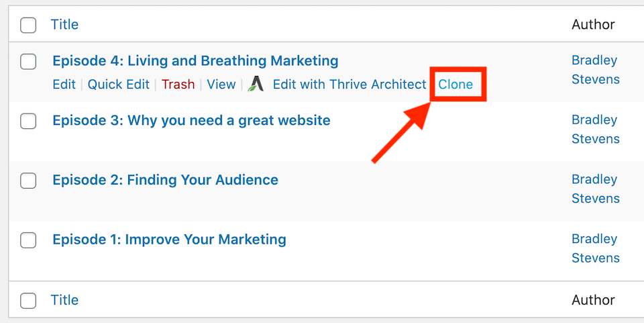Click the Edit link under Episode 4
This screenshot has width=644, height=323.
point(64,84)
